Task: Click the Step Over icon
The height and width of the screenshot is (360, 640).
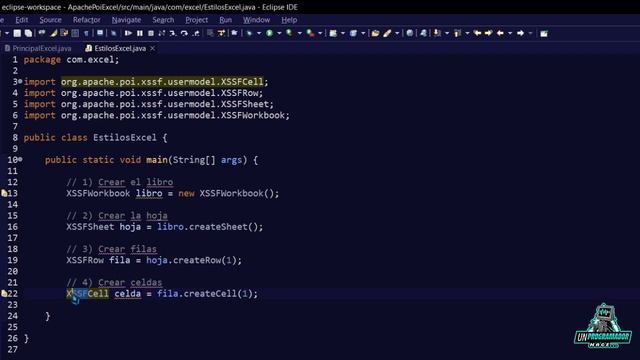Action: [x=184, y=33]
